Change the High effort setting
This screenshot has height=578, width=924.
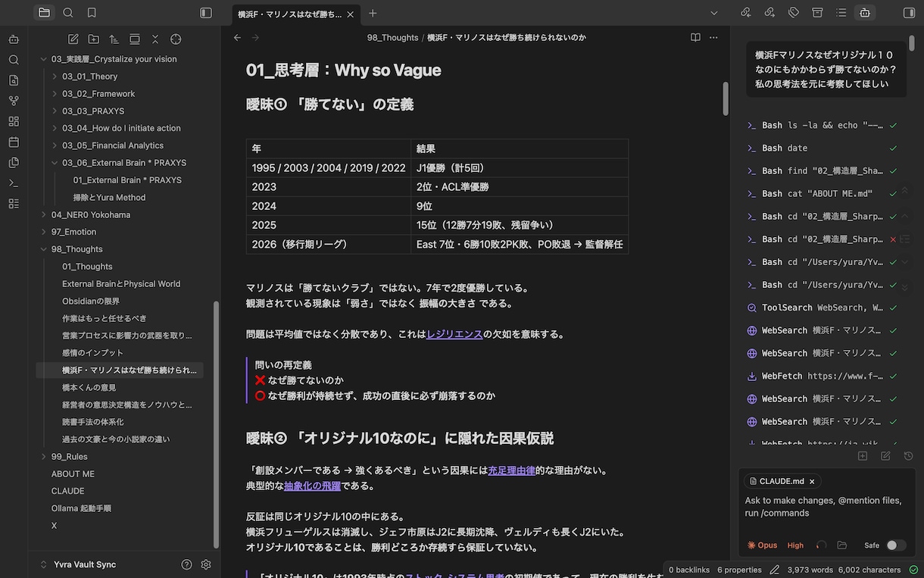point(795,545)
